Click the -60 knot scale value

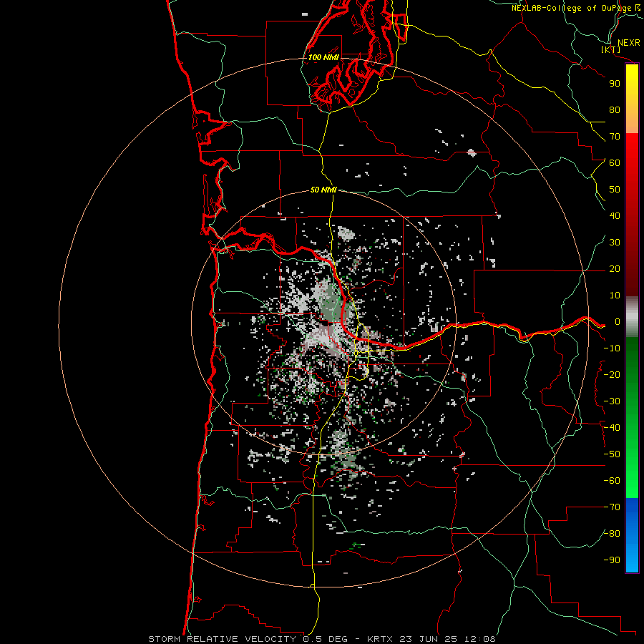tap(612, 481)
